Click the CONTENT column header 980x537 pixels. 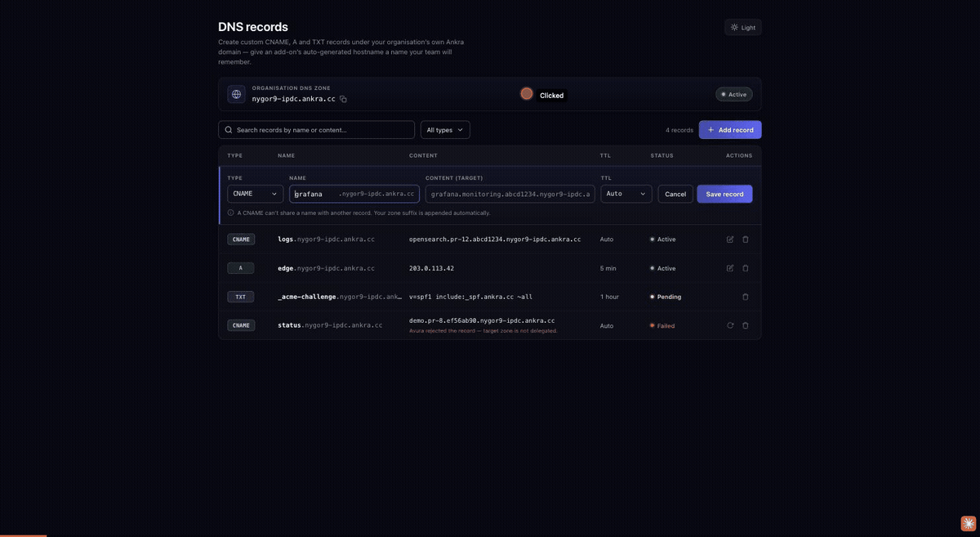pos(423,155)
